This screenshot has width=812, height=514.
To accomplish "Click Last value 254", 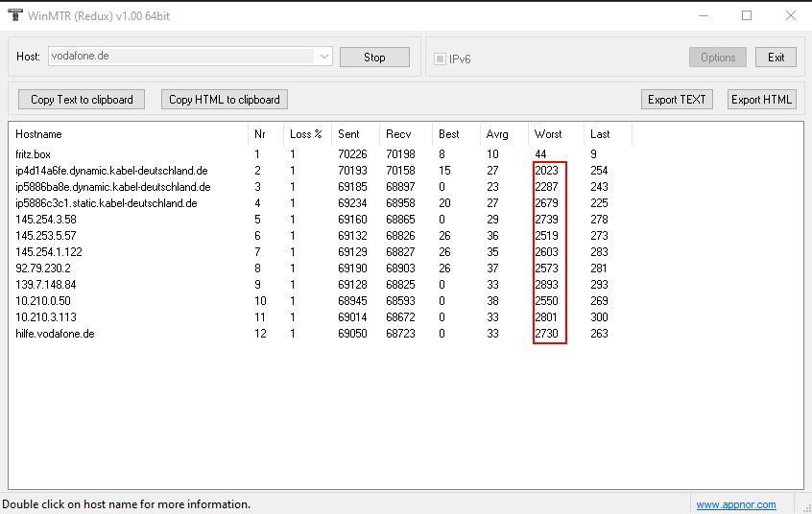I will tap(599, 171).
